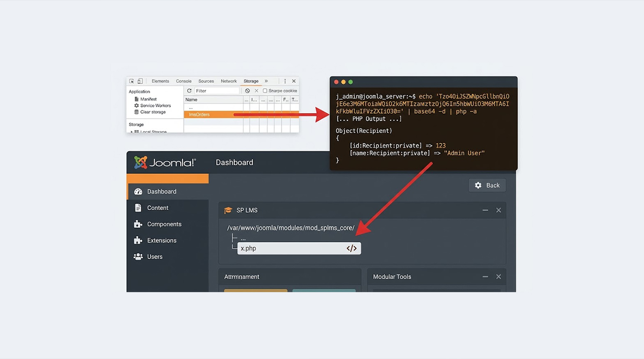Open the Sources tab
This screenshot has height=359, width=644.
[x=206, y=81]
